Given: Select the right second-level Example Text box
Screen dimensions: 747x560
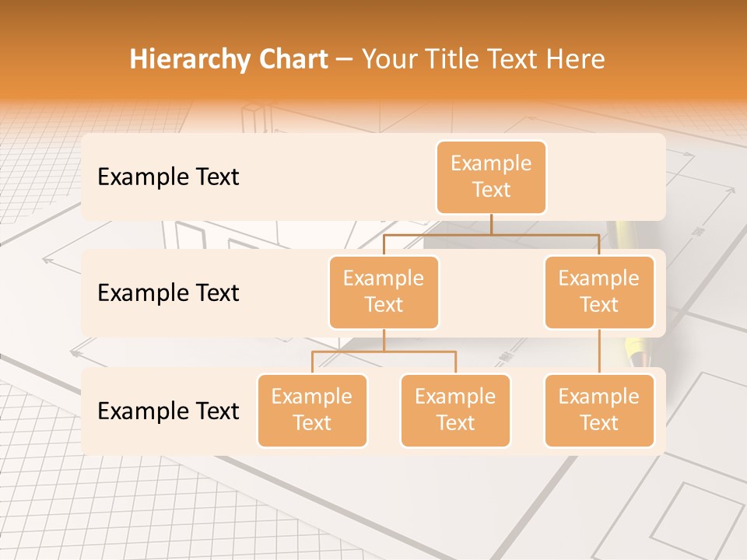Looking at the screenshot, I should click(x=598, y=292).
